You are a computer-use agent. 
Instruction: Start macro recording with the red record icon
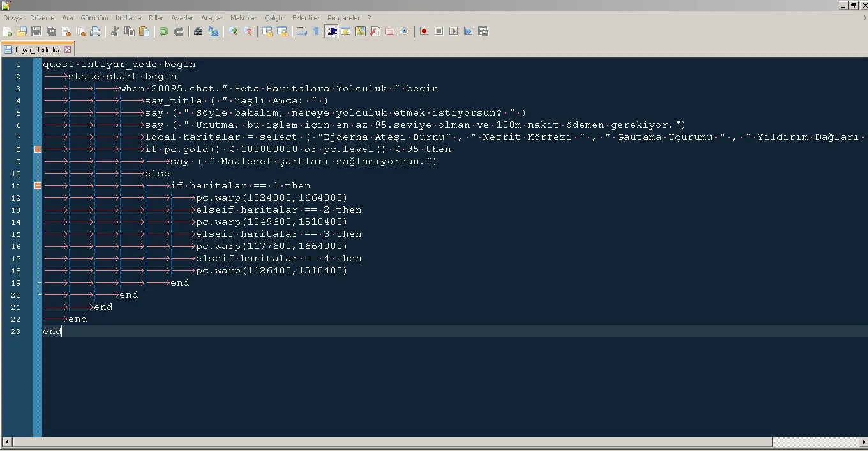(x=423, y=31)
